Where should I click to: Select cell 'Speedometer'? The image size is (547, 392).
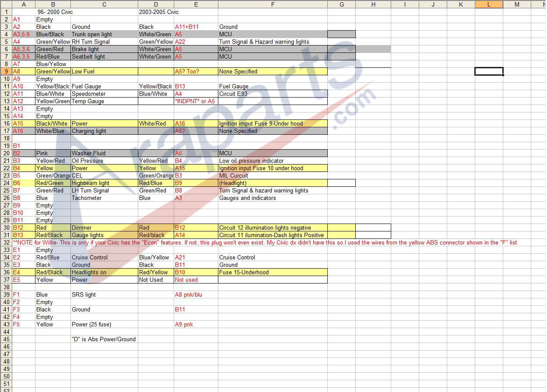(104, 94)
